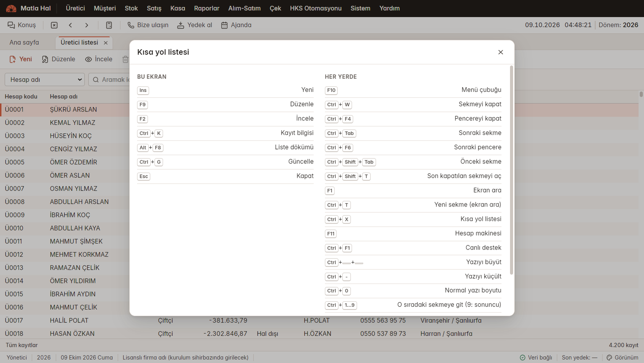Click the Hesap makinesi shortcut row
This screenshot has height=363, width=644.
coord(413,234)
